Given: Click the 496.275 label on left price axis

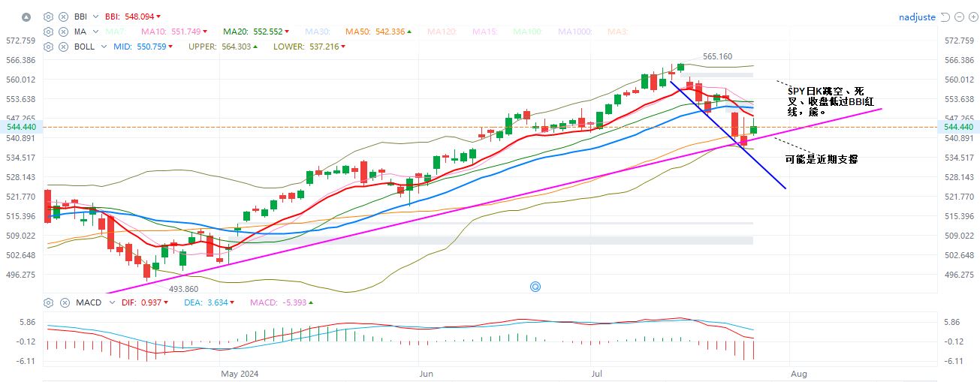Looking at the screenshot, I should pos(20,275).
